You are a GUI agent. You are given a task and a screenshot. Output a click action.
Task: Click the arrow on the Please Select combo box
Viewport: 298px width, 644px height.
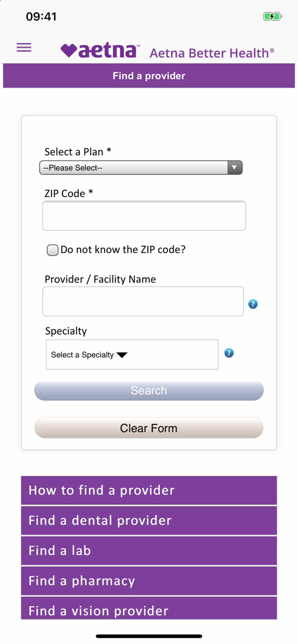pos(235,167)
